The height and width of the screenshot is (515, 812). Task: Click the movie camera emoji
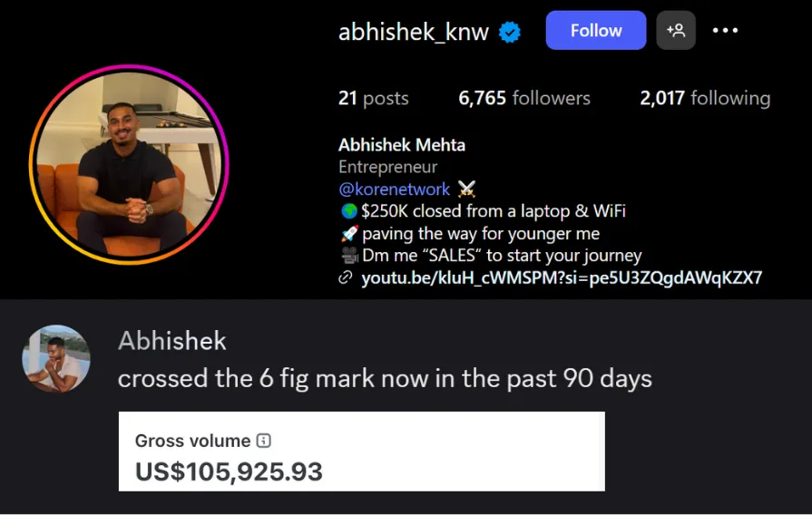coord(349,256)
